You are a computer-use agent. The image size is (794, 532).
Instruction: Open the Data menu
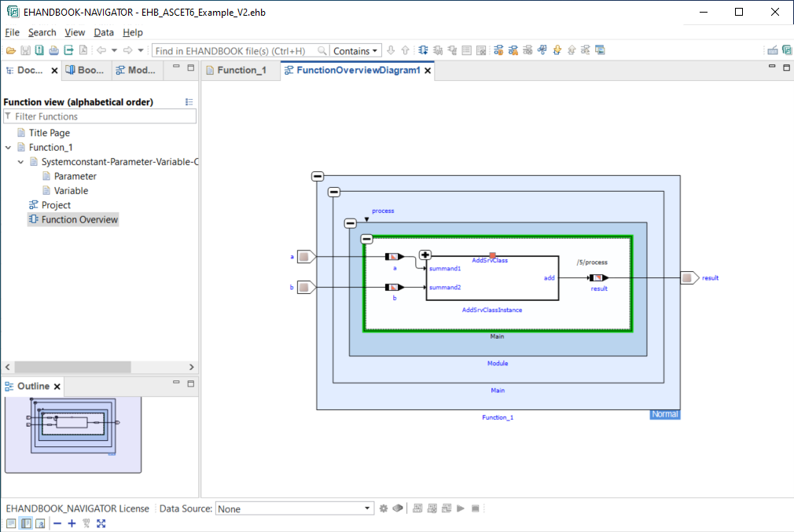[x=105, y=32]
